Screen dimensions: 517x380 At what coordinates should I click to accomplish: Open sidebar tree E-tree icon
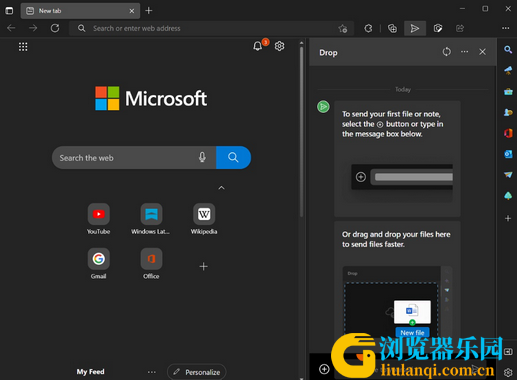click(x=508, y=196)
